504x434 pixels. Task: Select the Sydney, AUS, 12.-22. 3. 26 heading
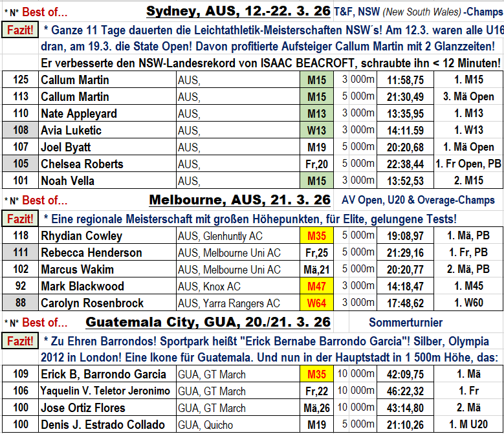pos(238,11)
